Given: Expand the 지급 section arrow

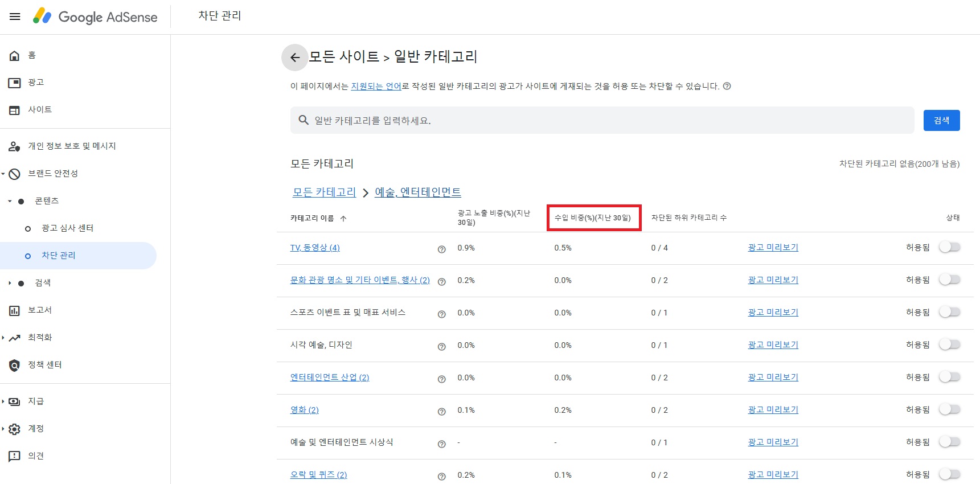Looking at the screenshot, I should click(x=3, y=401).
